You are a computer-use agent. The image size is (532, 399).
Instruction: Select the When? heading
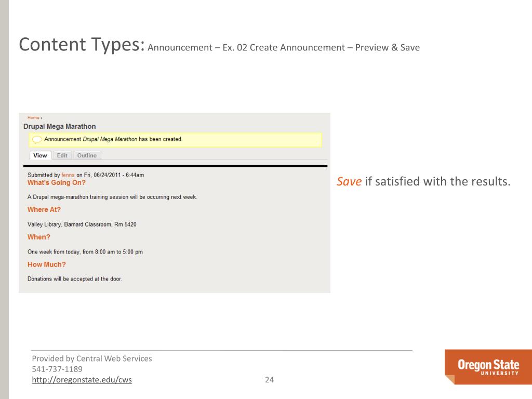coord(38,237)
